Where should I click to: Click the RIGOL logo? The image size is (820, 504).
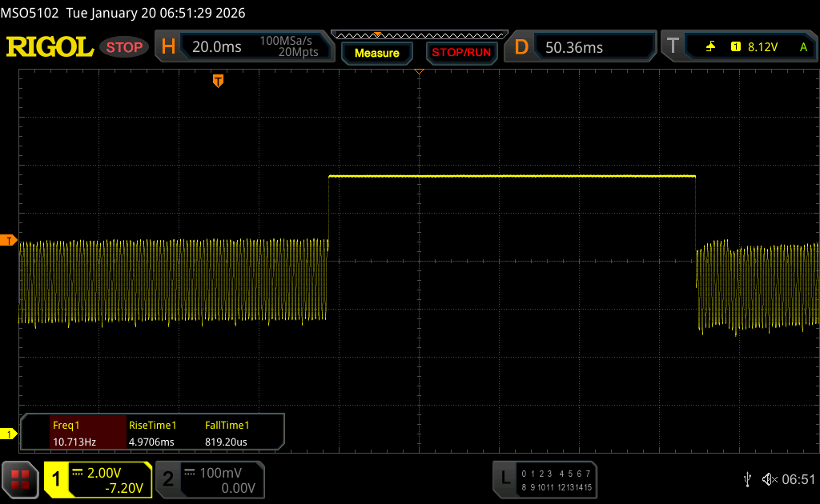pyautogui.click(x=50, y=47)
